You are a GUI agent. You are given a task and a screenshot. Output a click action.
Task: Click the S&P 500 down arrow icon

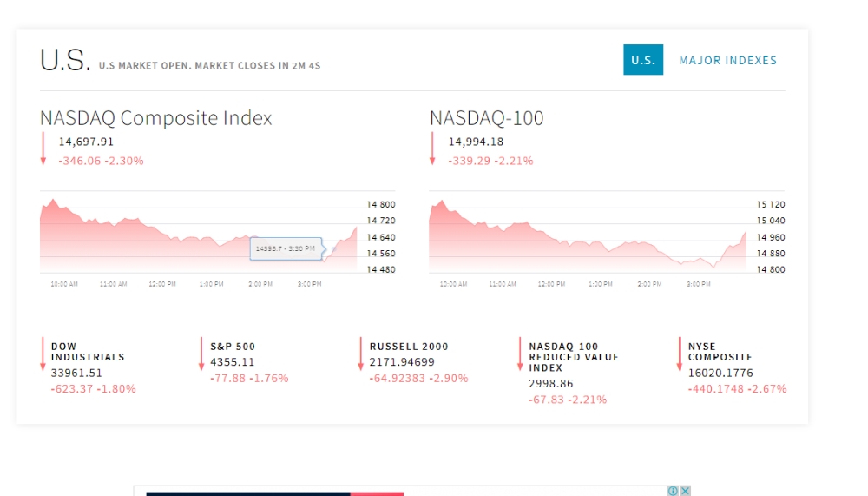pyautogui.click(x=201, y=354)
